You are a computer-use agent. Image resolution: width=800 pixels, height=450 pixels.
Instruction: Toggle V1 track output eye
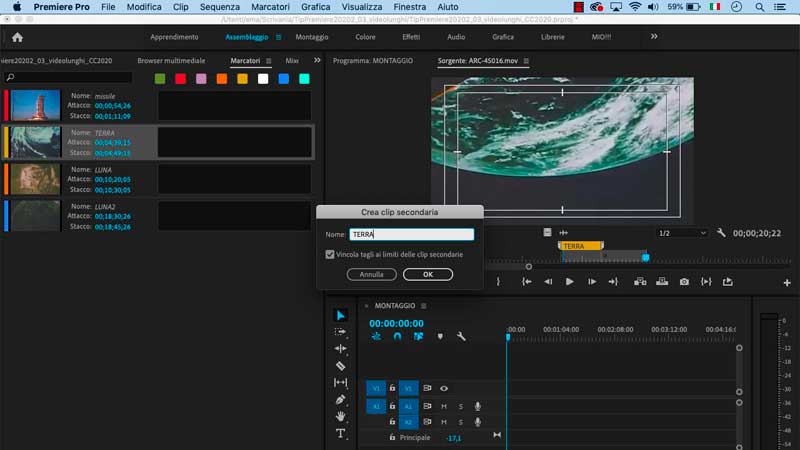pyautogui.click(x=444, y=388)
